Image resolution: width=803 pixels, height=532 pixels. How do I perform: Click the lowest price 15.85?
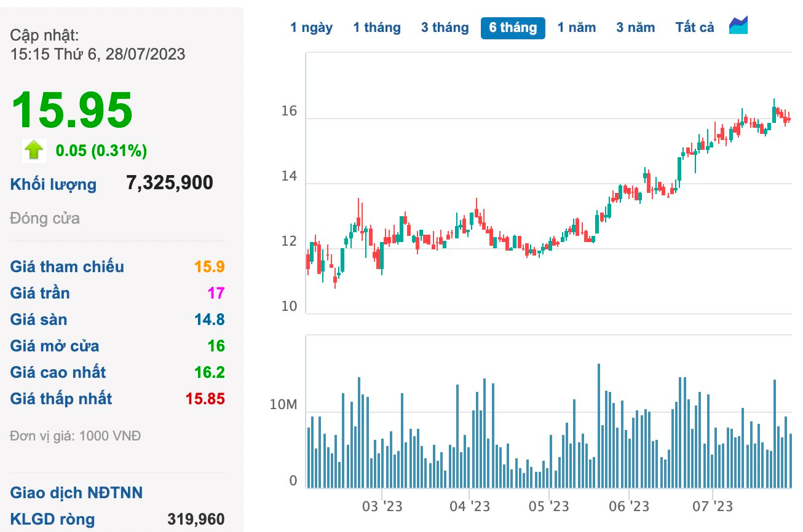pos(205,399)
